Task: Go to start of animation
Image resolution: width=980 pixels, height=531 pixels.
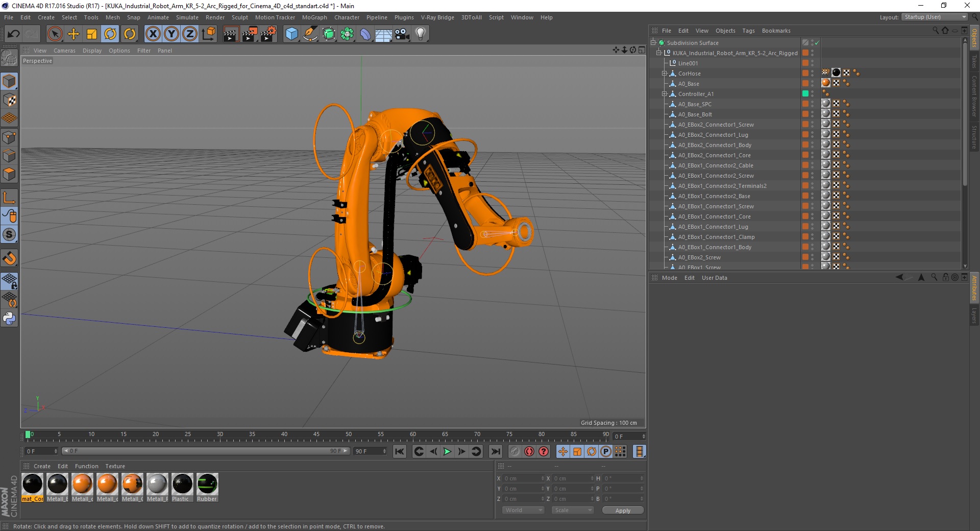Action: (400, 451)
